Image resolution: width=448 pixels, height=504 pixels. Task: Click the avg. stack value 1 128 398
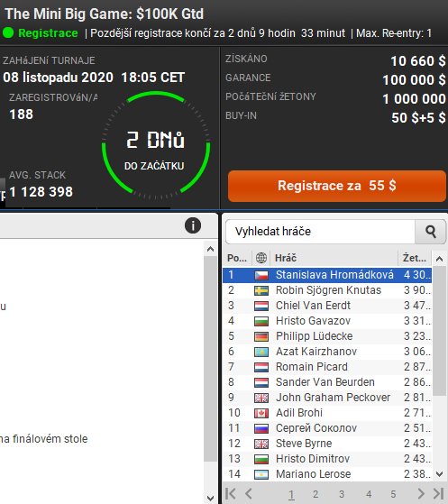pyautogui.click(x=41, y=192)
